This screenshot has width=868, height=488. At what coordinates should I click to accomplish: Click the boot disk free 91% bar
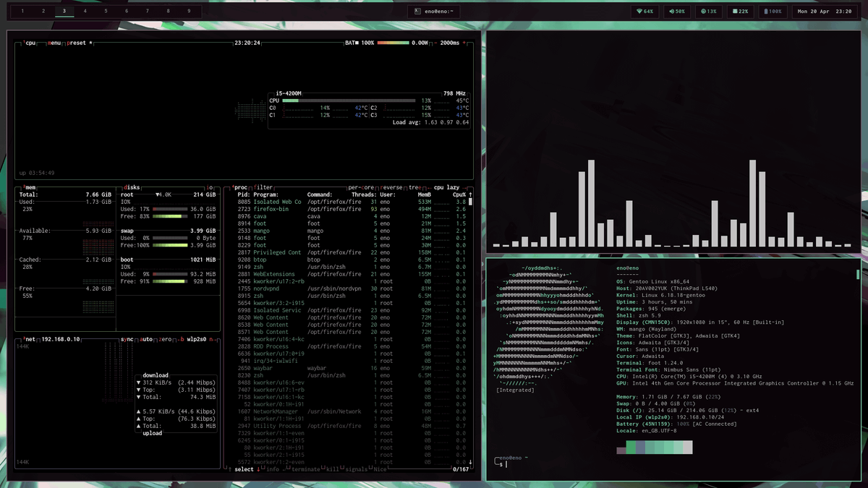tap(169, 281)
